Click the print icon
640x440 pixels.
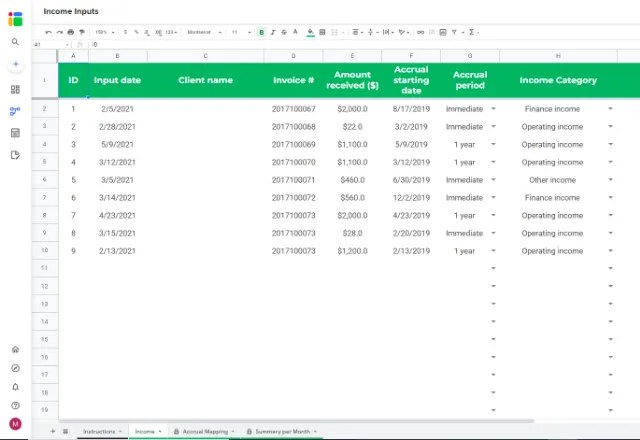pyautogui.click(x=71, y=32)
